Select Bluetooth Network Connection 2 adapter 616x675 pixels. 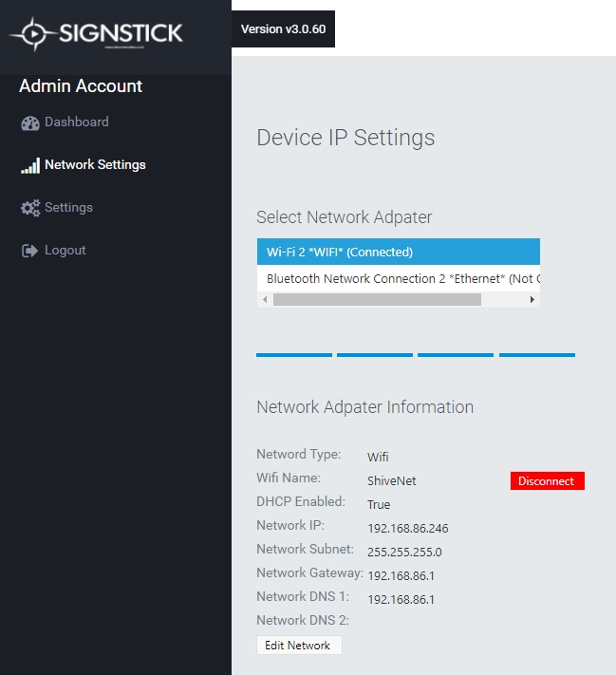(398, 278)
